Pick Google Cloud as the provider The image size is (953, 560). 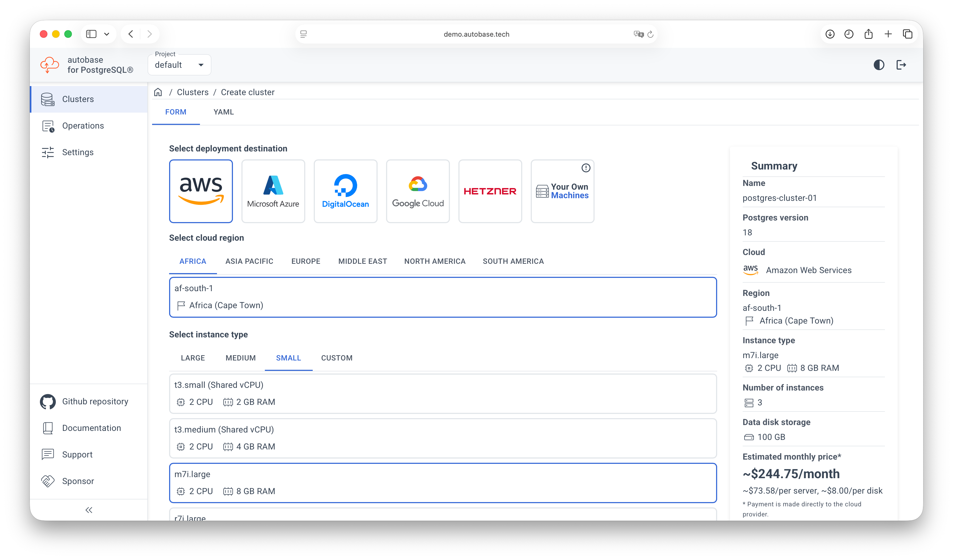417,191
